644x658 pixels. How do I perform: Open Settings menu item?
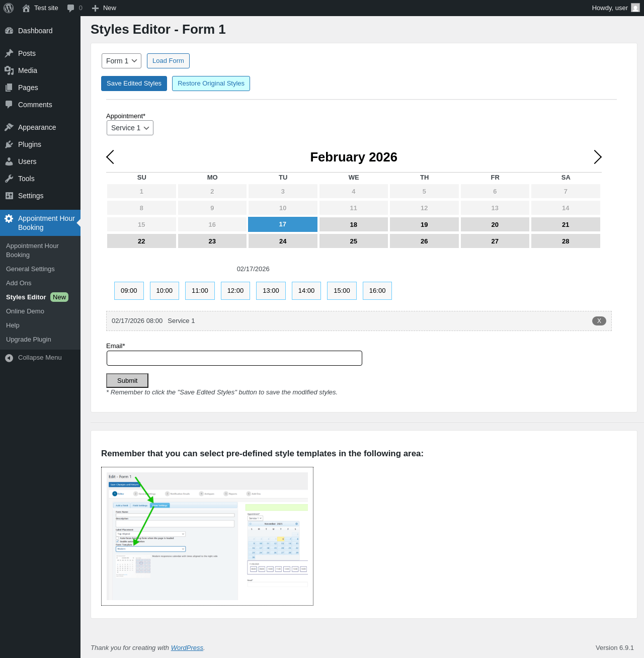point(40,196)
